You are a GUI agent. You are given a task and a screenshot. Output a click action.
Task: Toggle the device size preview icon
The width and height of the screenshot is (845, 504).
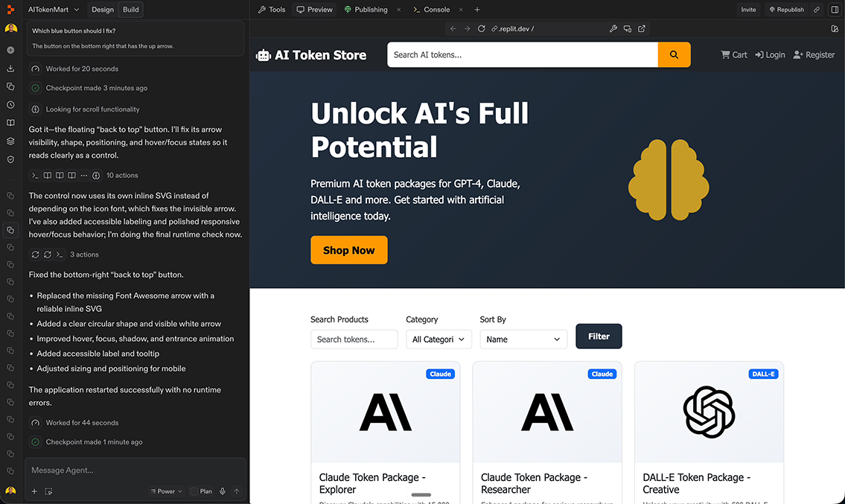tap(628, 28)
